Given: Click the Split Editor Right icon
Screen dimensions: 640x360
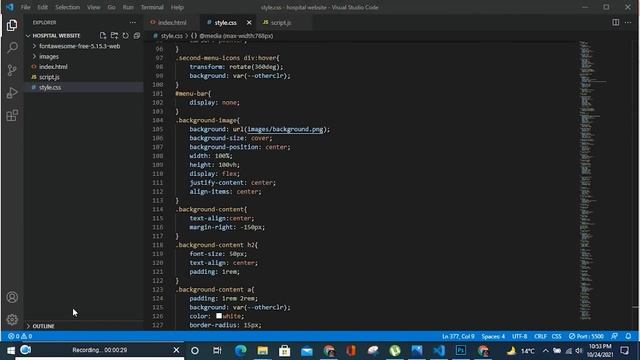Looking at the screenshot, I should point(616,22).
